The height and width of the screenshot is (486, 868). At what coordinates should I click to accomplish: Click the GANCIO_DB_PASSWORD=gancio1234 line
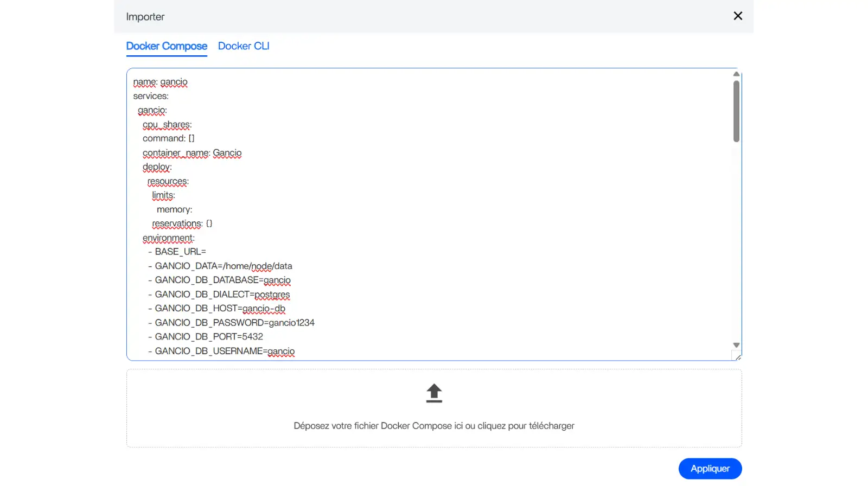[x=234, y=323]
